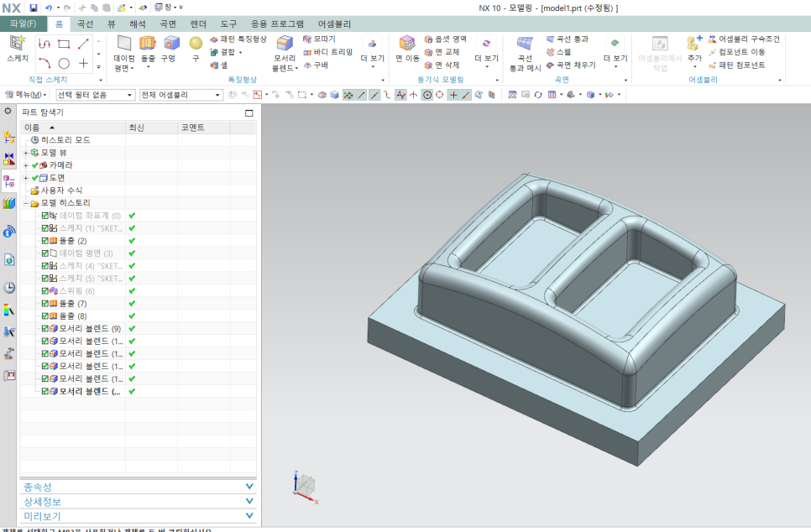Viewport: 811px width, 532px height.
Task: Select the rectangle sketch tool
Action: coord(64,44)
